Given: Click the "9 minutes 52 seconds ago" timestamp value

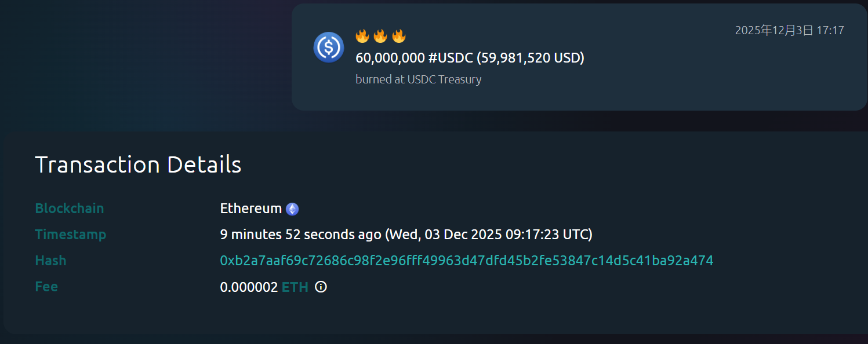Looking at the screenshot, I should (x=300, y=235).
